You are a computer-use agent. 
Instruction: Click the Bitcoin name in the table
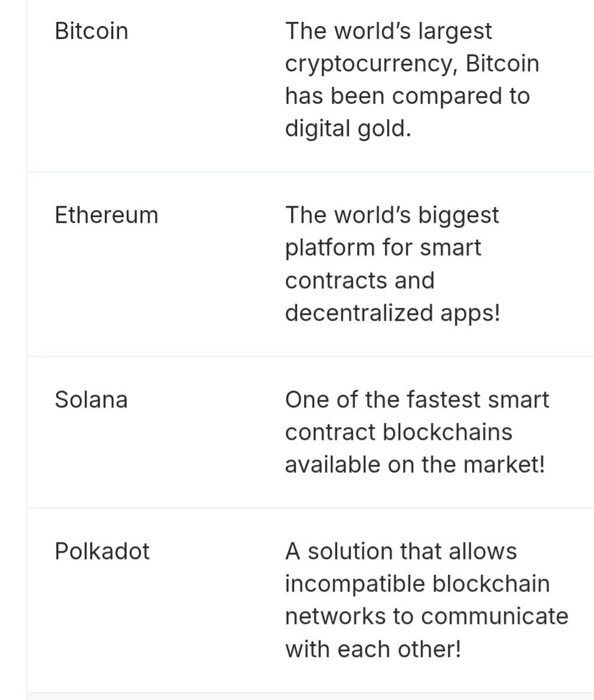pos(91,31)
